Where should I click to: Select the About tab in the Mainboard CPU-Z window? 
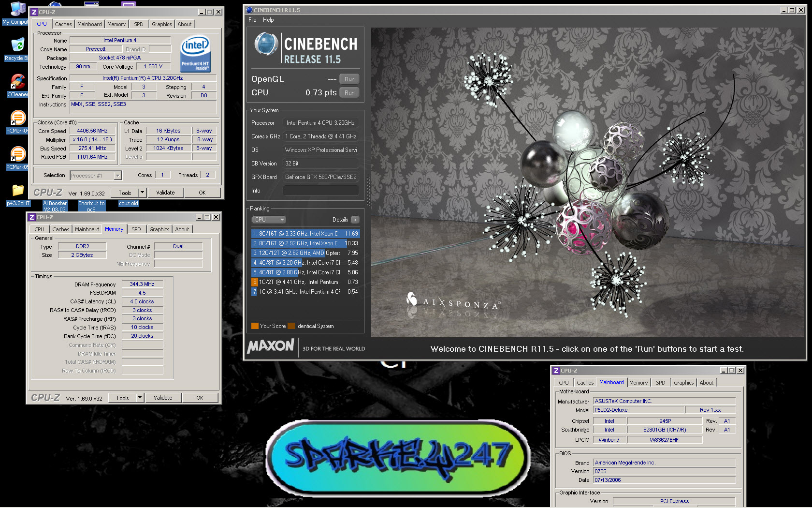pyautogui.click(x=707, y=383)
